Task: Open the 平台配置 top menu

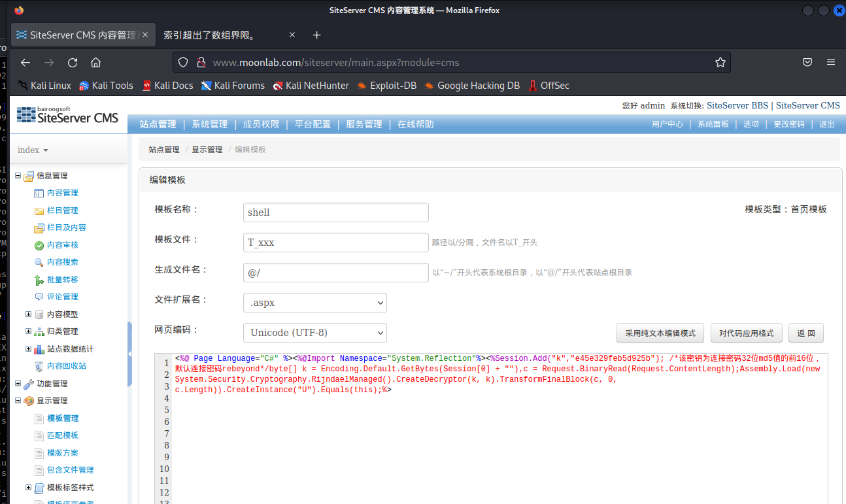Action: pyautogui.click(x=313, y=124)
